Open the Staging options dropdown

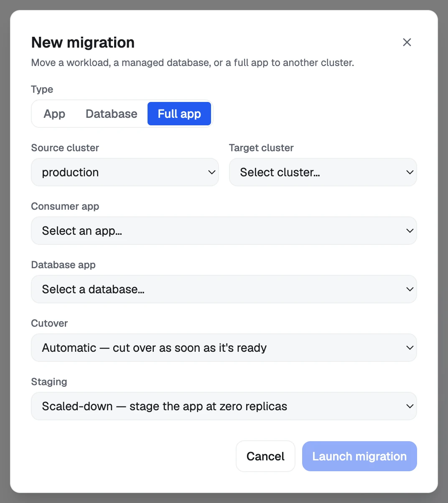(224, 406)
